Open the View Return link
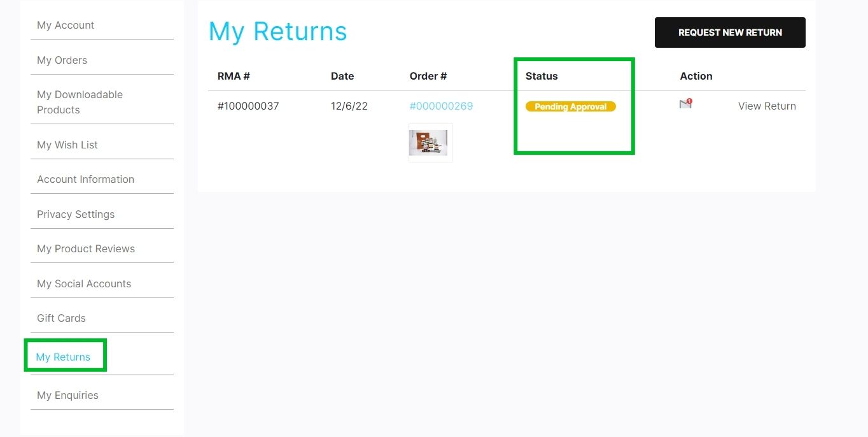868x437 pixels. click(767, 106)
